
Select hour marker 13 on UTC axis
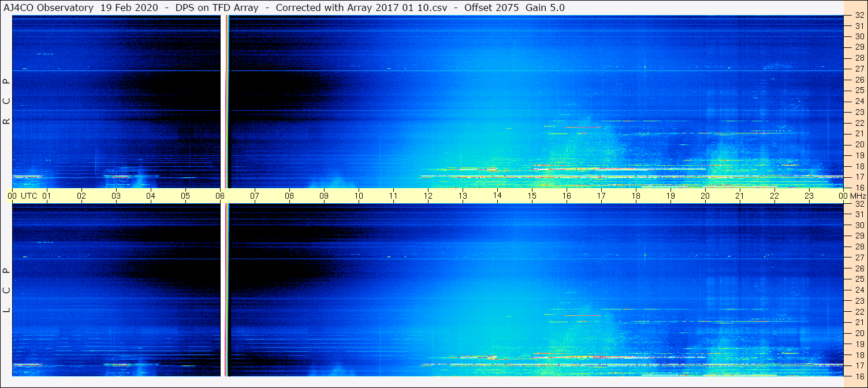point(463,196)
